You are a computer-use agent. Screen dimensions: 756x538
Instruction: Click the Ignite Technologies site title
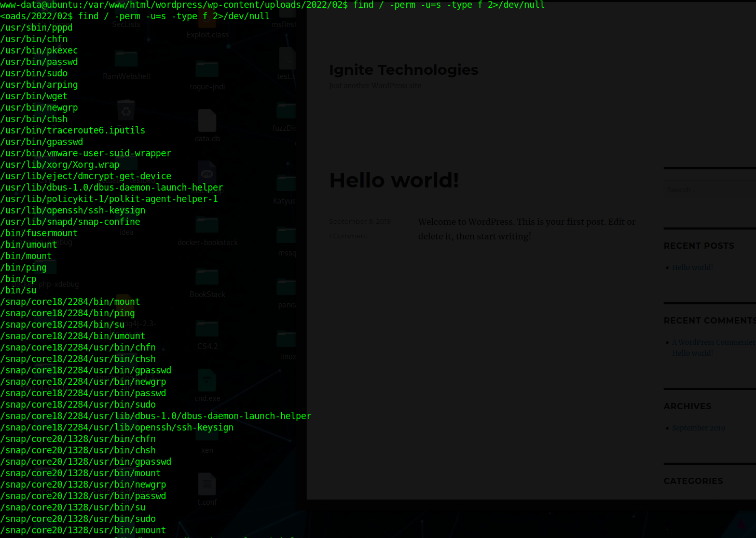[x=404, y=70]
